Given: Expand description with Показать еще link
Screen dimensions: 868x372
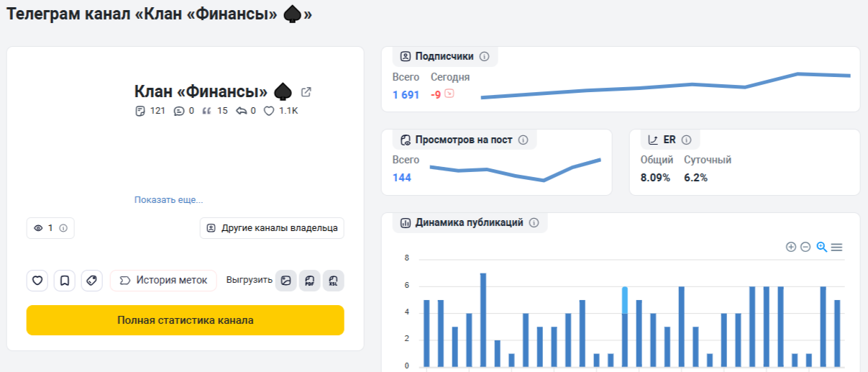Looking at the screenshot, I should (x=169, y=200).
